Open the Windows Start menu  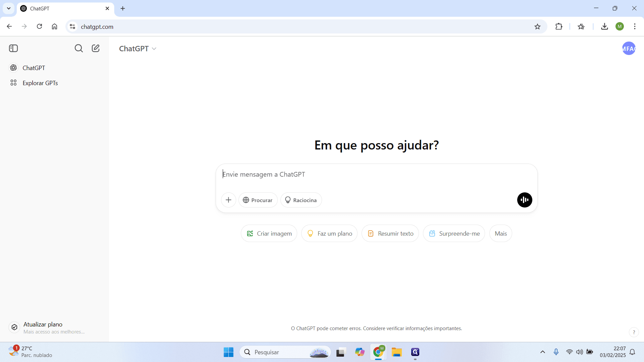(x=228, y=352)
